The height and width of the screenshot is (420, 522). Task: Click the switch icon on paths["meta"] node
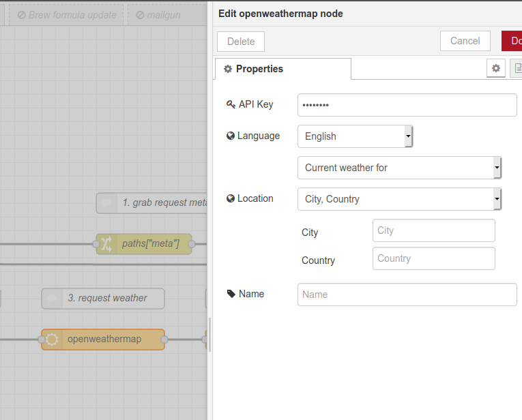pyautogui.click(x=106, y=243)
